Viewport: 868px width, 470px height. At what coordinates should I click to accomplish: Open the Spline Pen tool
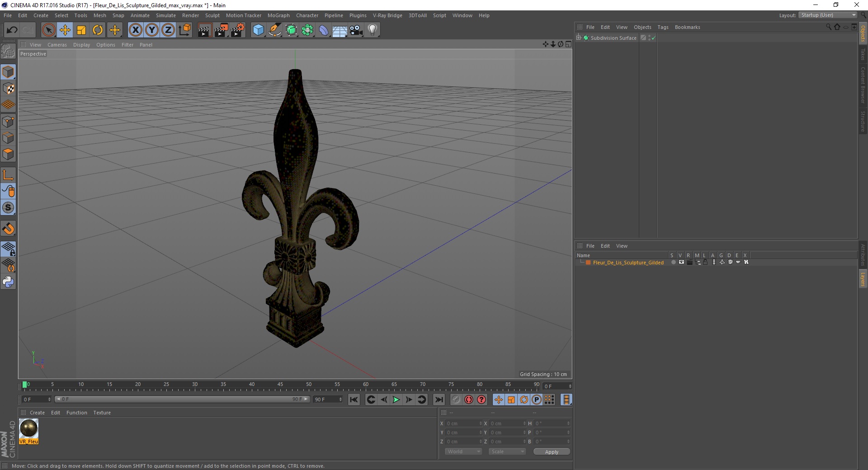click(274, 30)
